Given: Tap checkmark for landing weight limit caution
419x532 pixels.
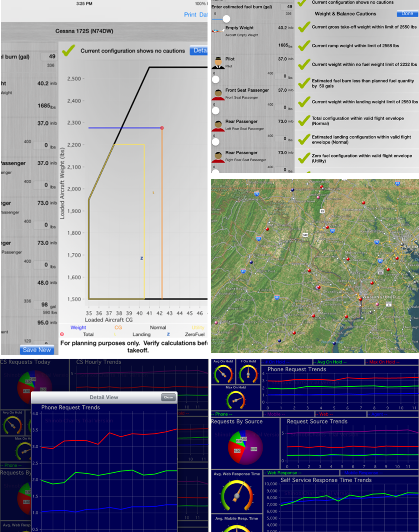Looking at the screenshot, I should pos(304,102).
